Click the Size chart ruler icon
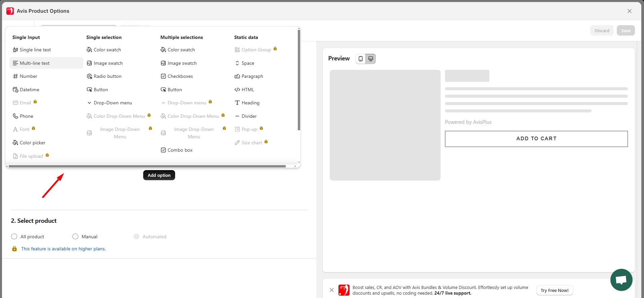Image resolution: width=644 pixels, height=298 pixels. coord(237,143)
